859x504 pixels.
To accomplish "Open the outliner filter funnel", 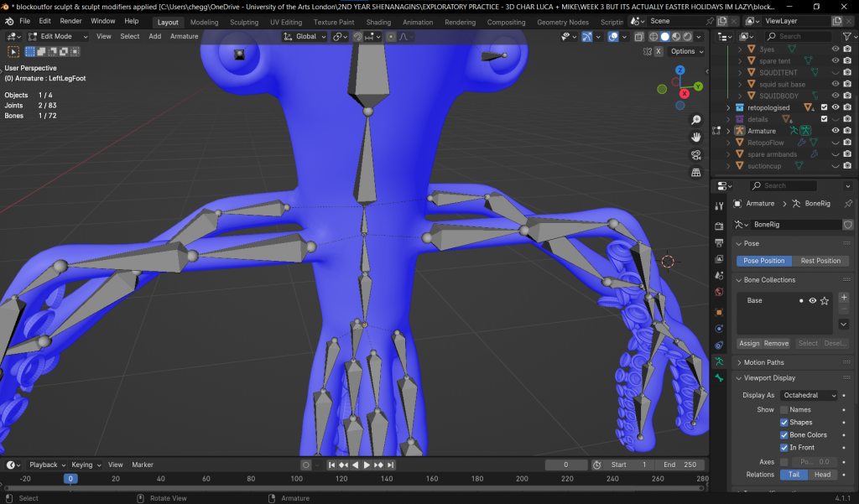I will point(847,36).
